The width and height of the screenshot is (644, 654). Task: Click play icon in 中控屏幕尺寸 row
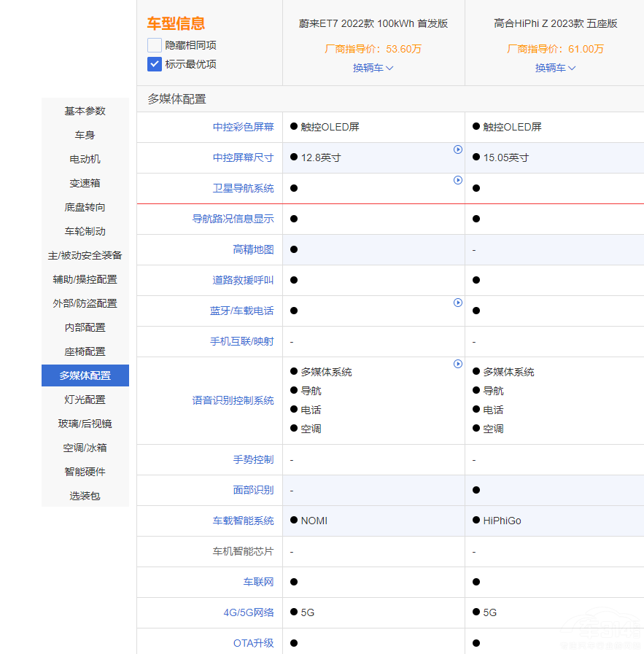coord(458,149)
